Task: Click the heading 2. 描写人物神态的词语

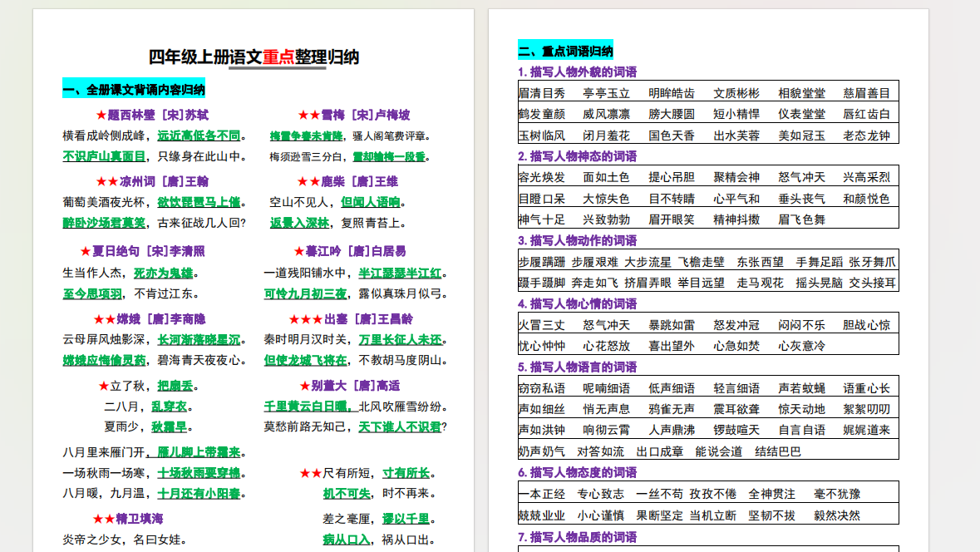Action: (578, 156)
